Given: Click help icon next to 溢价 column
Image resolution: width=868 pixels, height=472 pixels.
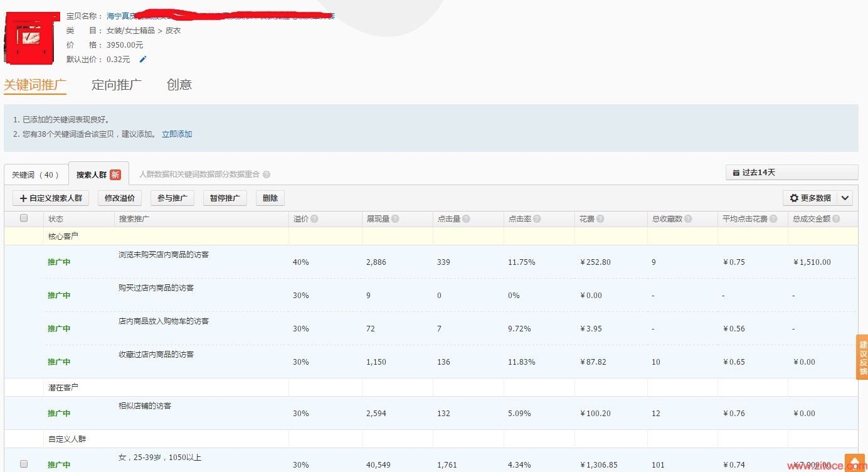Looking at the screenshot, I should coord(314,219).
